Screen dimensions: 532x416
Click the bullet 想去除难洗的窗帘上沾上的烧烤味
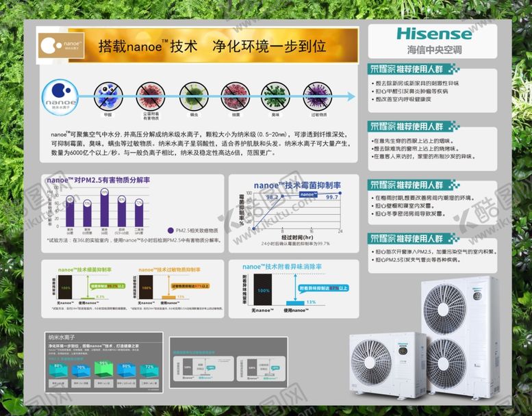[416, 148]
